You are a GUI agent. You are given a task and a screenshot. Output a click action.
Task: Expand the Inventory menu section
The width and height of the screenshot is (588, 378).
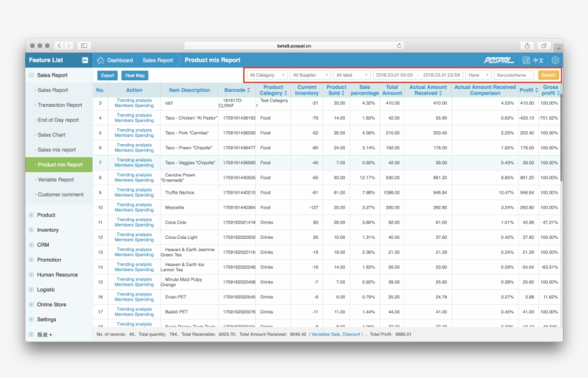(x=31, y=230)
